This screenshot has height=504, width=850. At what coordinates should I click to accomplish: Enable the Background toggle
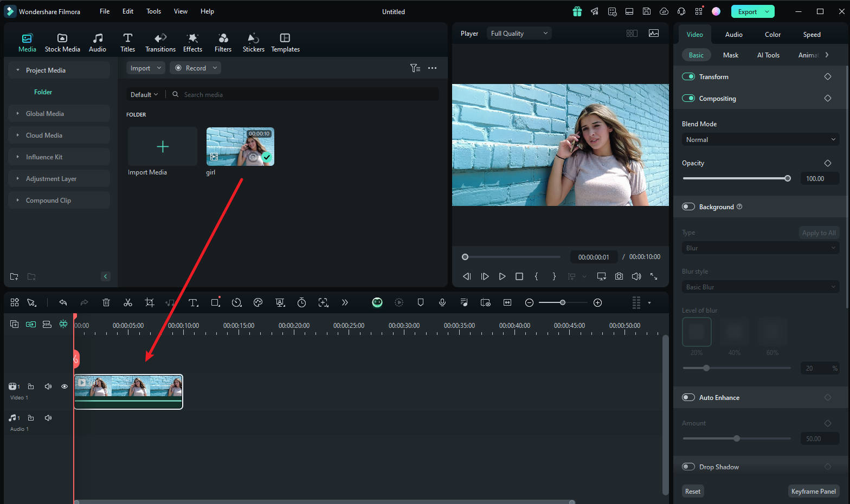[688, 206]
